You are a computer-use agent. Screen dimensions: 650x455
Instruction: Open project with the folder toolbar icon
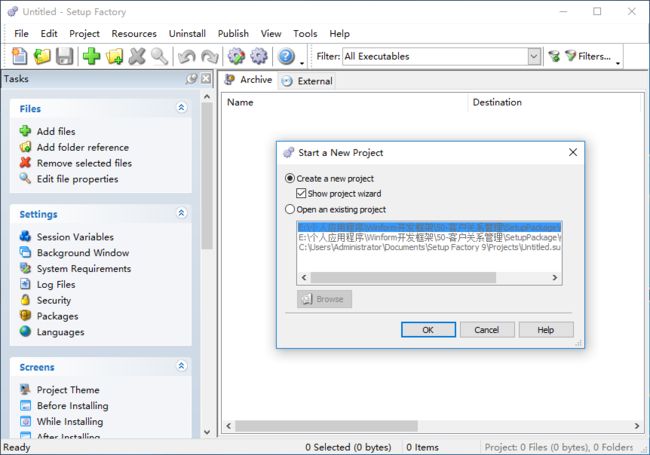[x=41, y=56]
